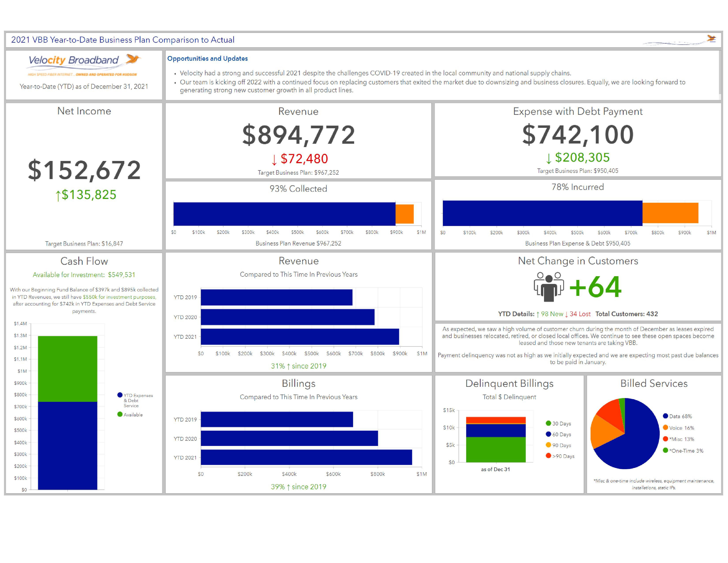Click the dashboard title '2021 VBB Year-to-Date Business Plan'
This screenshot has height=563, width=728.
(123, 40)
